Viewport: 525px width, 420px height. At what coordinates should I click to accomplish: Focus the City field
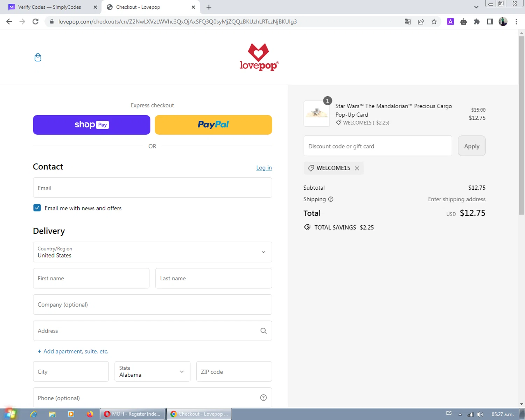[71, 371]
